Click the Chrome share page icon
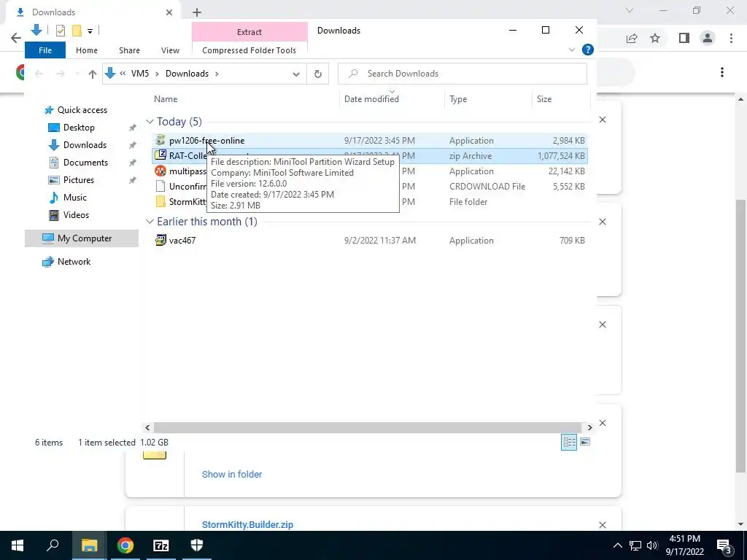The image size is (747, 560). (632, 38)
